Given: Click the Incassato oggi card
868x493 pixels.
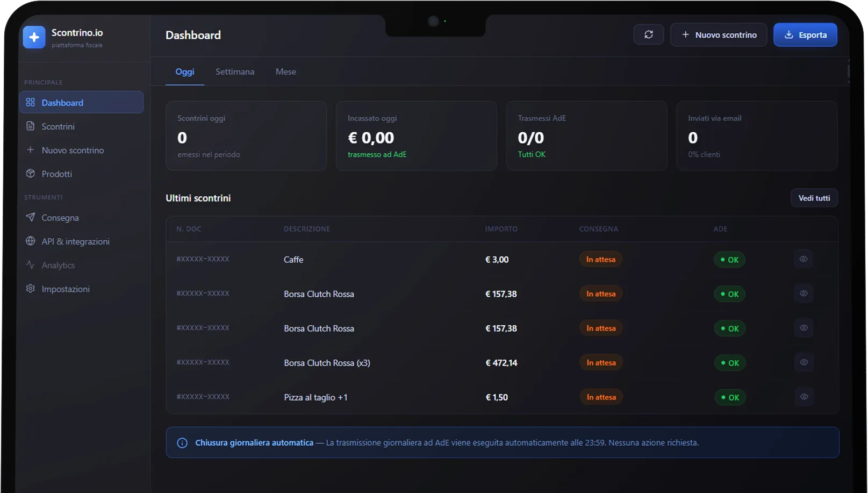Looking at the screenshot, I should (417, 136).
